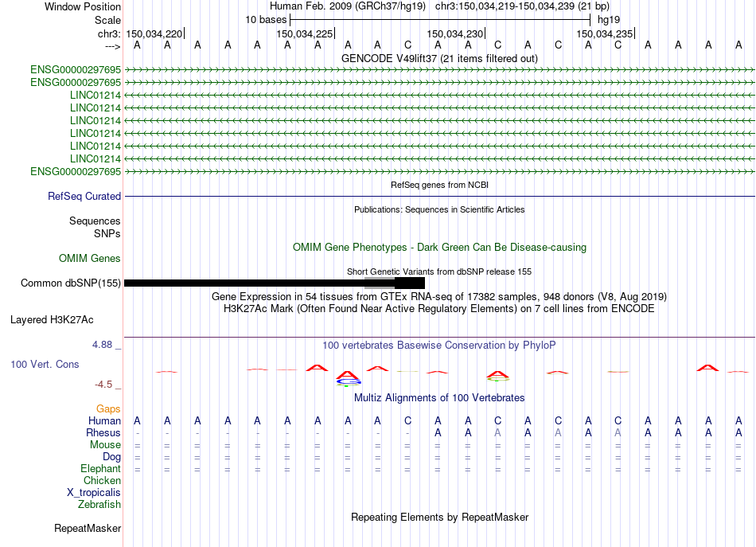Click the Human alignment row label
Viewport: 756px width, 547px height.
pos(104,421)
